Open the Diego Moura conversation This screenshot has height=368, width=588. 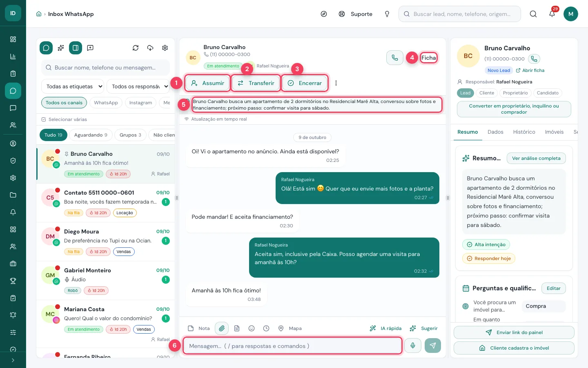point(106,242)
